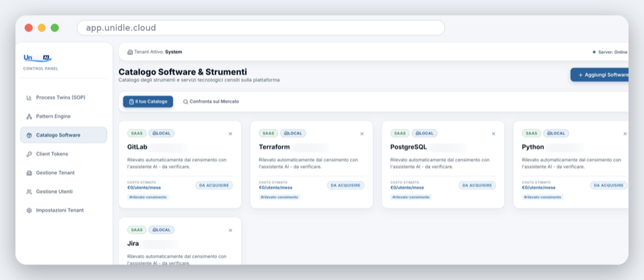Viewport: 644px width, 280px height.
Task: Select Catalogo Software in sidebar
Action: pos(64,135)
